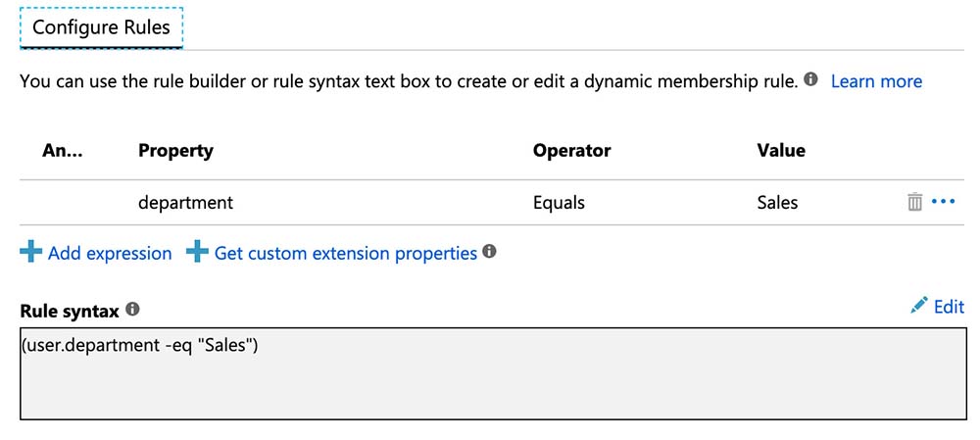Viewport: 980px width, 440px height.
Task: Click the Value column header
Action: tap(781, 151)
